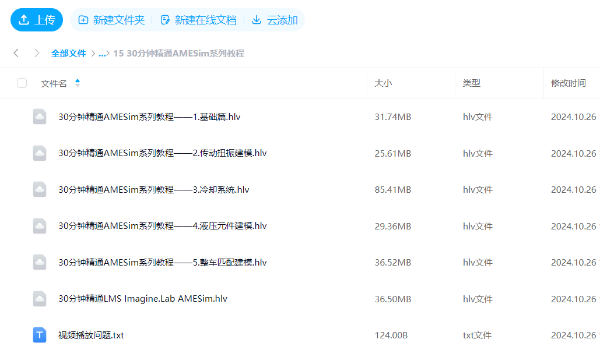Create a folder with 新建文件夹
The height and width of the screenshot is (364, 600).
pyautogui.click(x=111, y=20)
